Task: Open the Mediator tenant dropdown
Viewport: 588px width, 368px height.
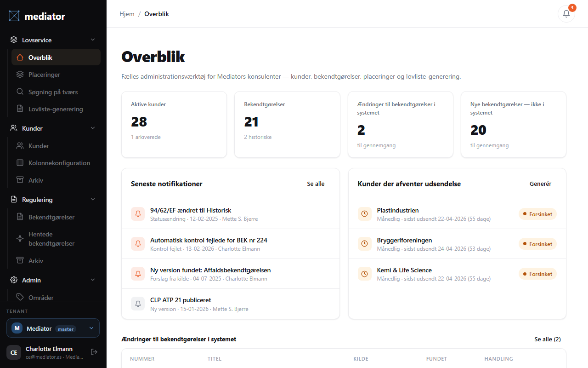Action: coord(53,328)
